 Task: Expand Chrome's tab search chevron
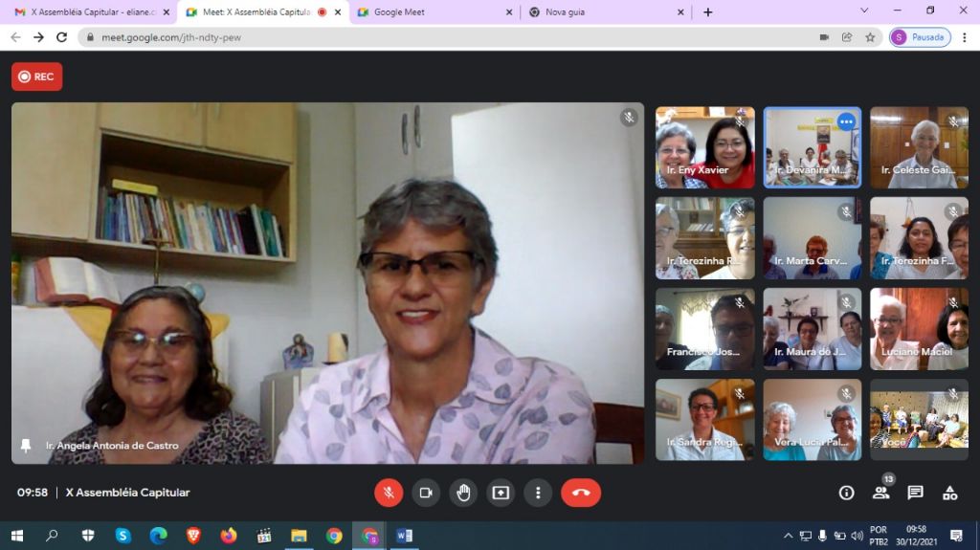[864, 11]
